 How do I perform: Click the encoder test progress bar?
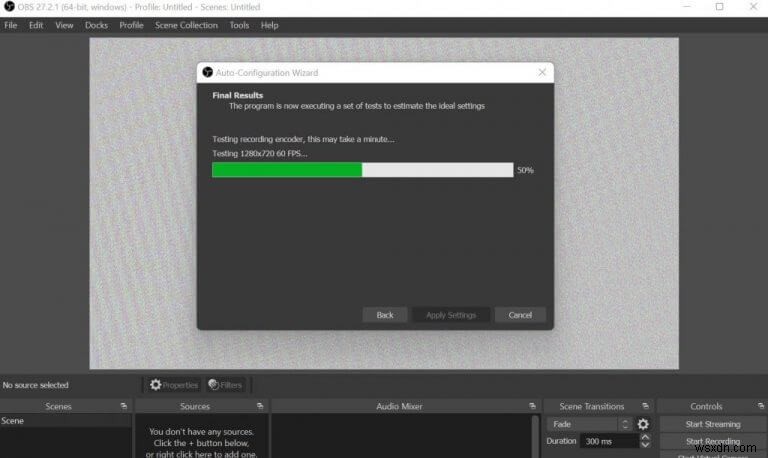pos(362,170)
